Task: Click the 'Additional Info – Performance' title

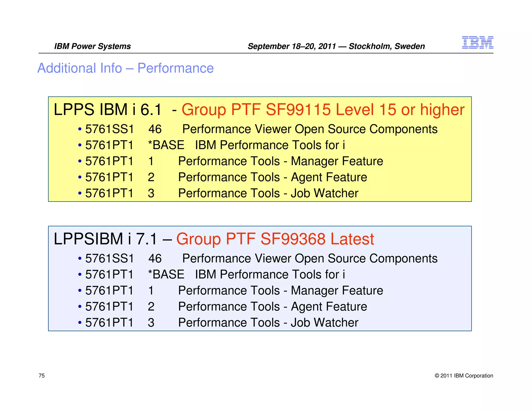Action: click(125, 68)
